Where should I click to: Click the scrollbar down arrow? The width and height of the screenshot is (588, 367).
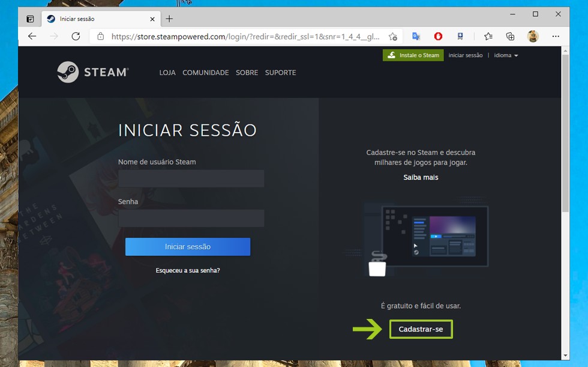pos(565,356)
